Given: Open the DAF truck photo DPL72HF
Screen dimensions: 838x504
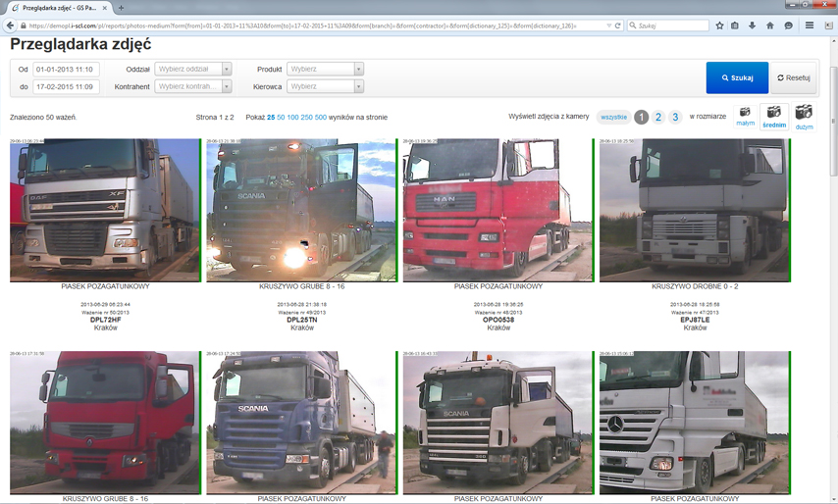Looking at the screenshot, I should pyautogui.click(x=105, y=210).
